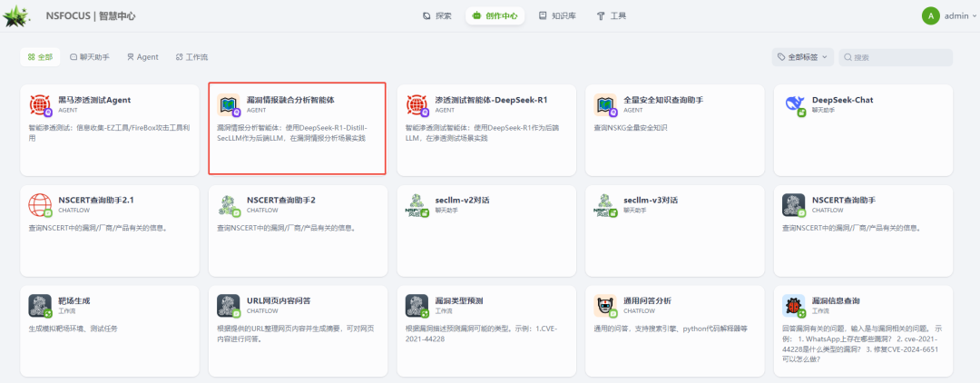Click 生成模拟靶场环境、测试任务 description

click(x=73, y=328)
